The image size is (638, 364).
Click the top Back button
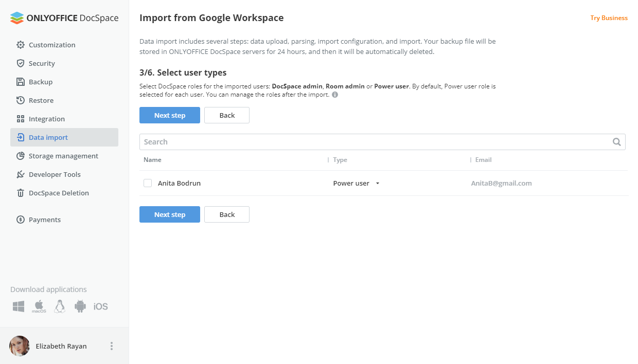tap(227, 115)
